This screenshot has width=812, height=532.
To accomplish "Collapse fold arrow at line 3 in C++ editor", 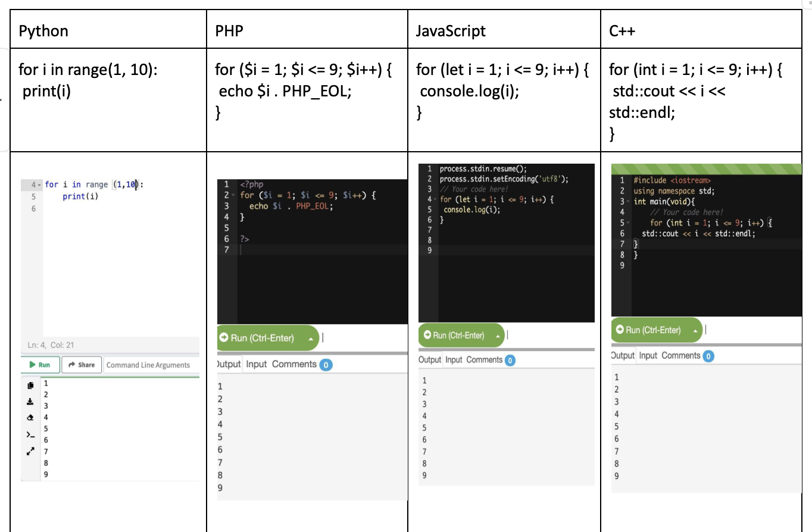I will click(x=627, y=202).
